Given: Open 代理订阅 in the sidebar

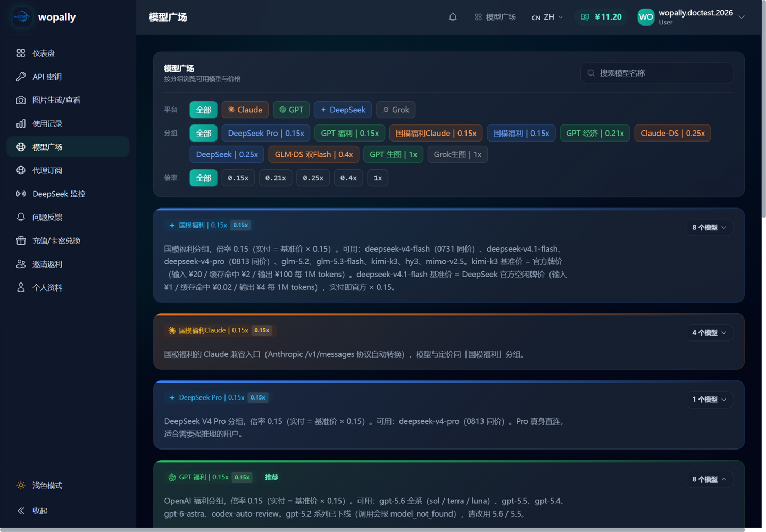Looking at the screenshot, I should click(x=68, y=170).
